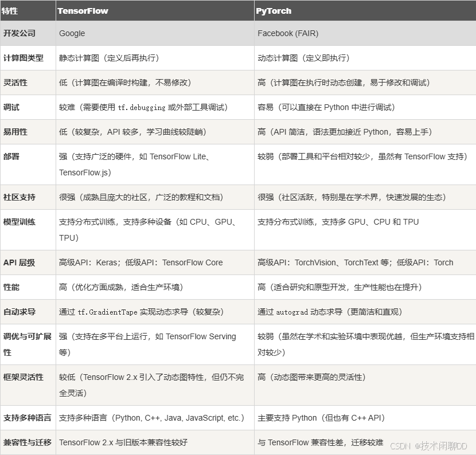Viewport: 476px width, 455px height.
Task: Select the 调试 row label
Action: click(28, 107)
